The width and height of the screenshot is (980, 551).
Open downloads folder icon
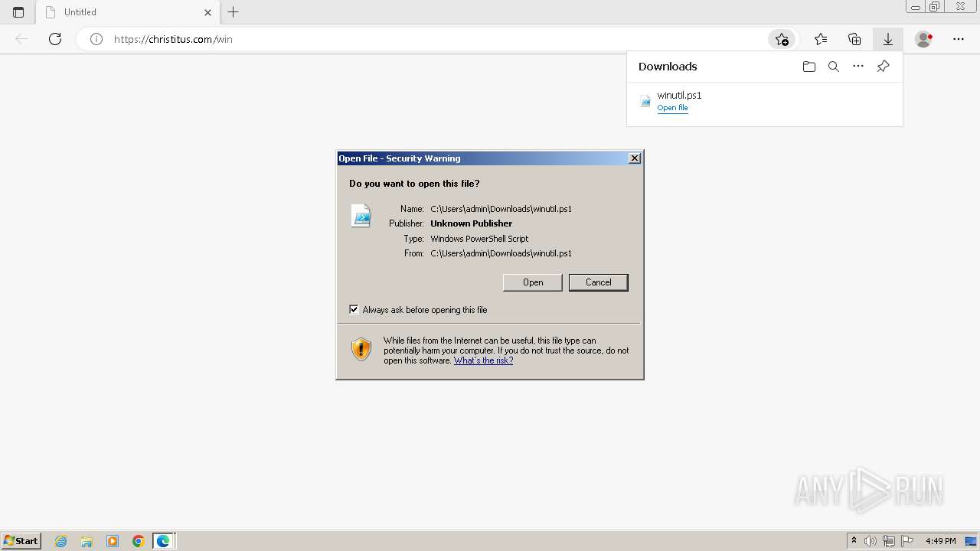809,67
